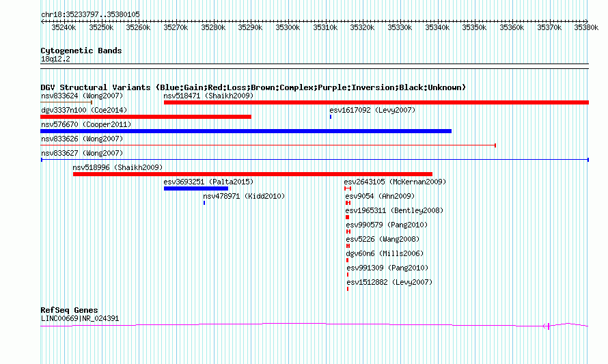Click ruler position 35270k
The height and width of the screenshot is (364, 608).
[x=176, y=27]
